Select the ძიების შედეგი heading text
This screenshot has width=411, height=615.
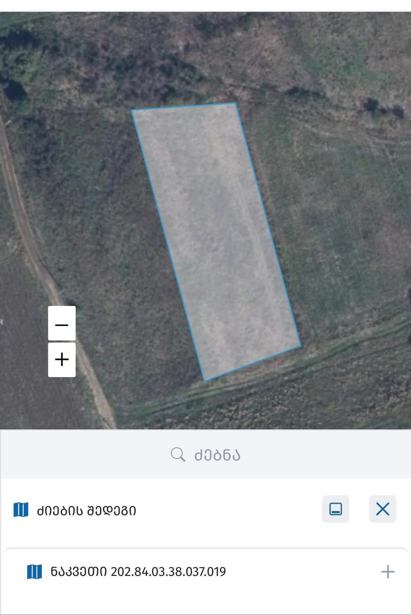(86, 510)
